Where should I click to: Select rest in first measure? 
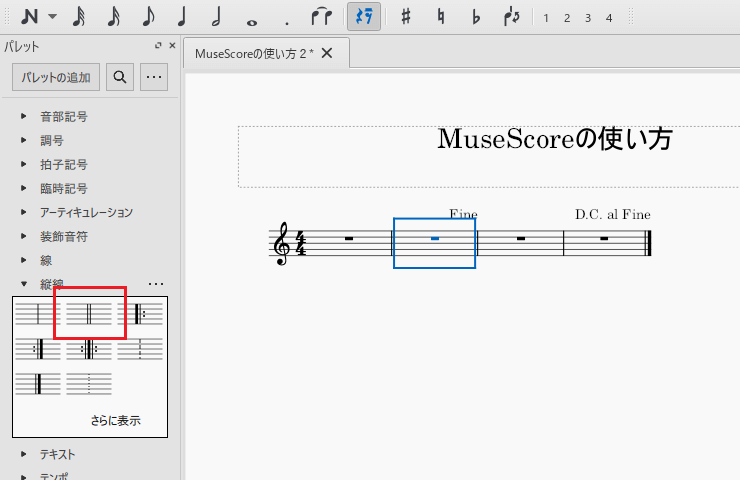pyautogui.click(x=349, y=238)
